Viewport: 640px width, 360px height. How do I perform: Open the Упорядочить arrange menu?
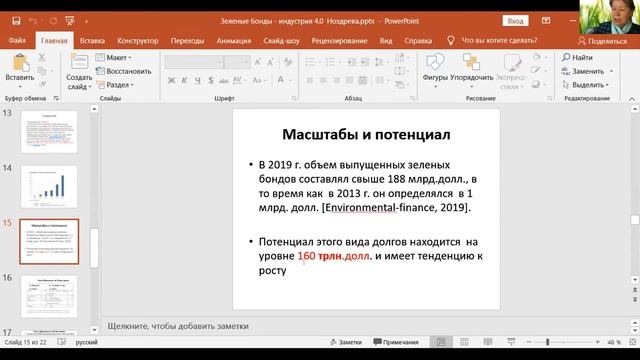click(x=471, y=71)
